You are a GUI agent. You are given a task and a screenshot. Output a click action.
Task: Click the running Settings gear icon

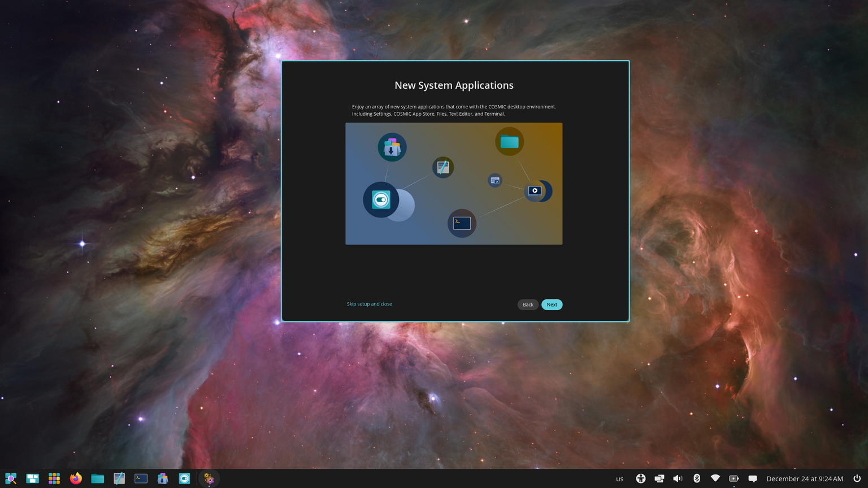click(209, 478)
